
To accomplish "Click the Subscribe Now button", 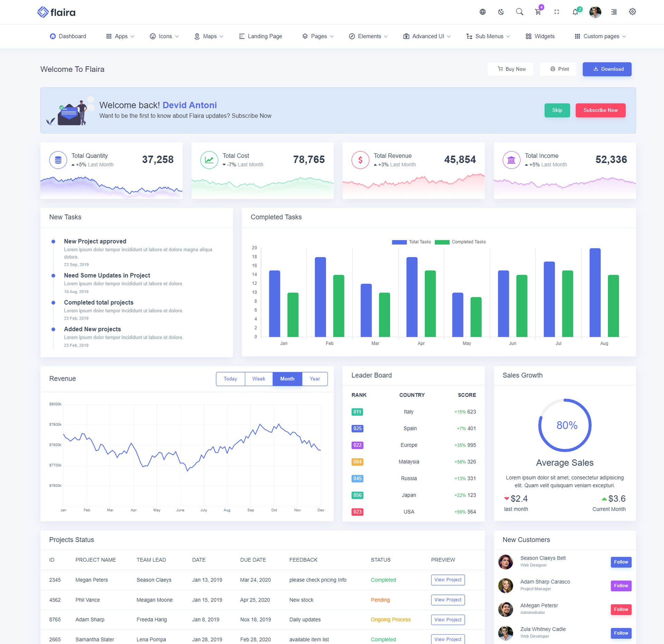I will point(600,110).
